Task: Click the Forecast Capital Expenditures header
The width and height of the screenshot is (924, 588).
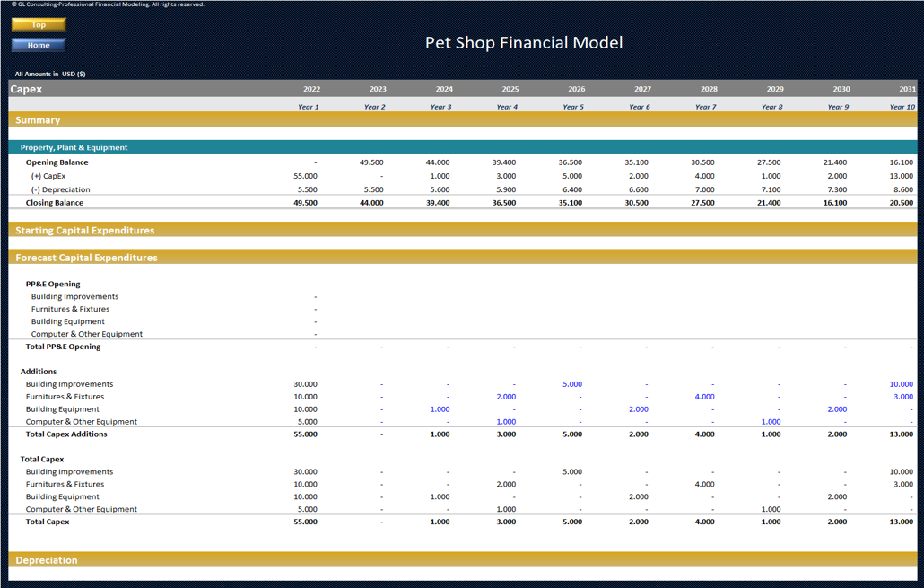Action: (x=87, y=258)
